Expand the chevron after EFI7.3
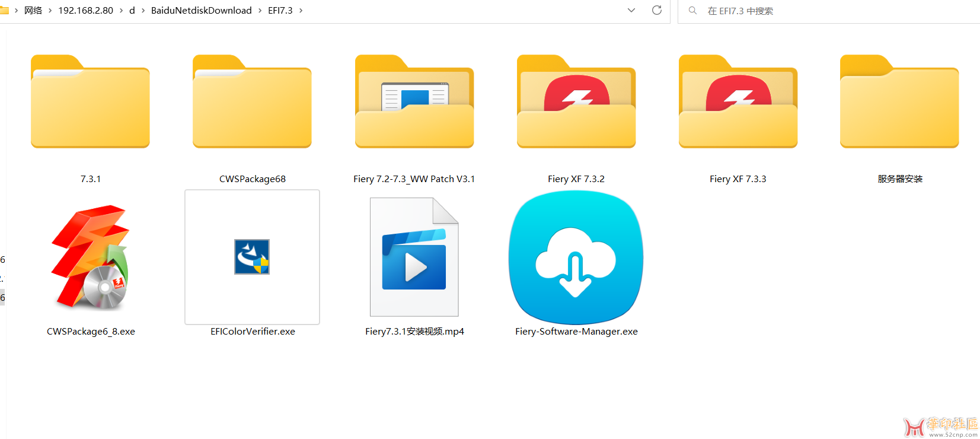The image size is (980, 439). tap(301, 11)
